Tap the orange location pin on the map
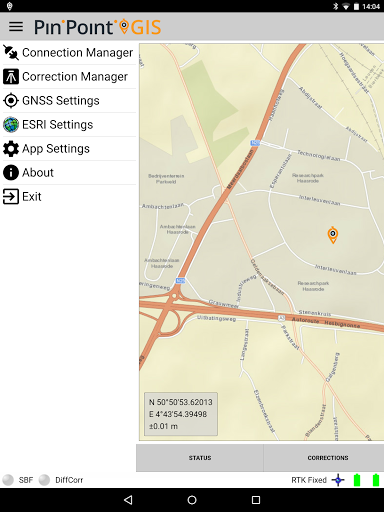This screenshot has width=384, height=512. point(333,235)
